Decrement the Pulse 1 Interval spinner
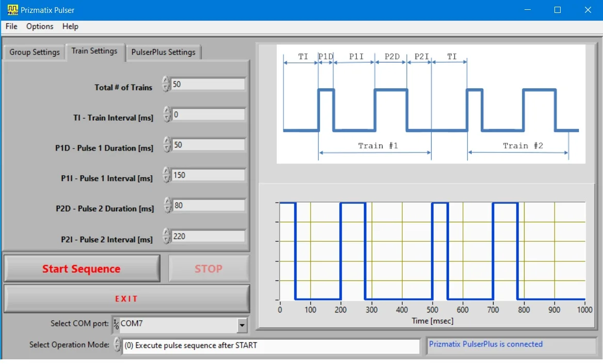The image size is (603, 364). point(167,178)
